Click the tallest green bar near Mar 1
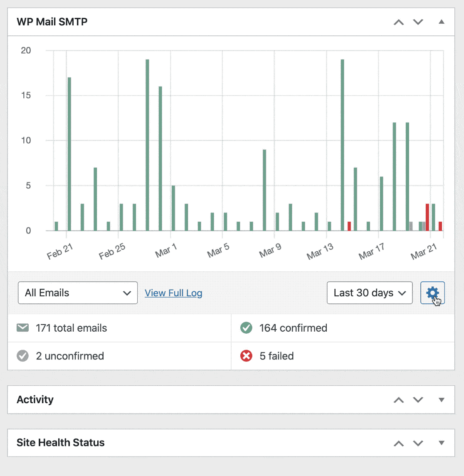Viewport: 464px width, 476px height. pyautogui.click(x=147, y=146)
